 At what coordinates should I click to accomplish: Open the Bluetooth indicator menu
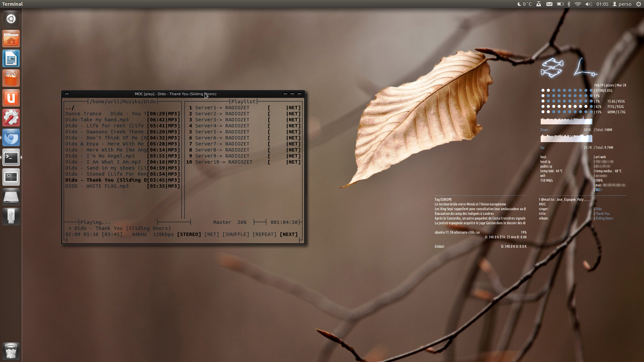(x=569, y=4)
